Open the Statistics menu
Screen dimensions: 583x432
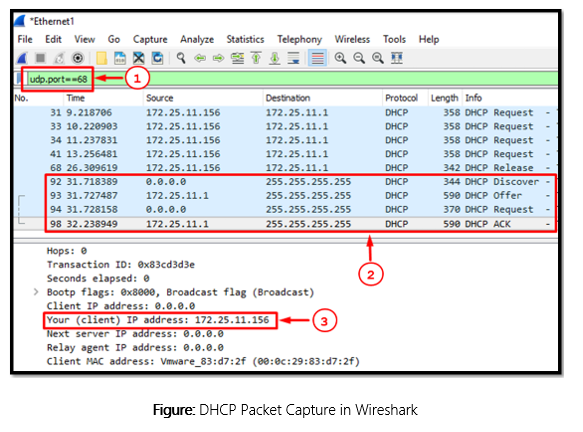click(x=245, y=39)
